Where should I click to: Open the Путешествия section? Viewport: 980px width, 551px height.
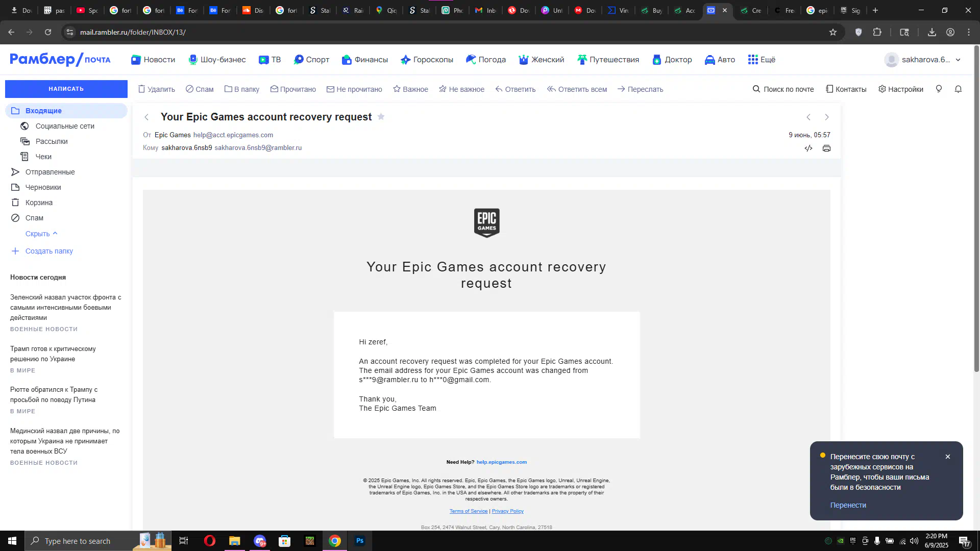point(608,60)
